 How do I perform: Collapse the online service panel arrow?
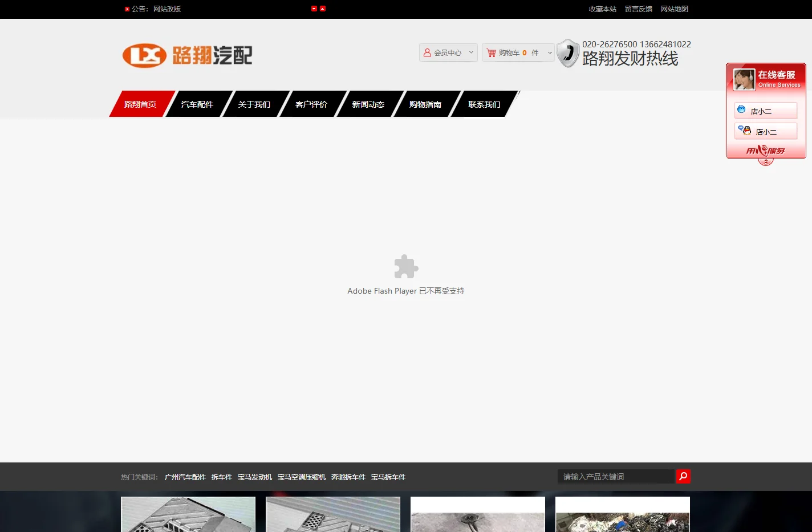pyautogui.click(x=766, y=162)
